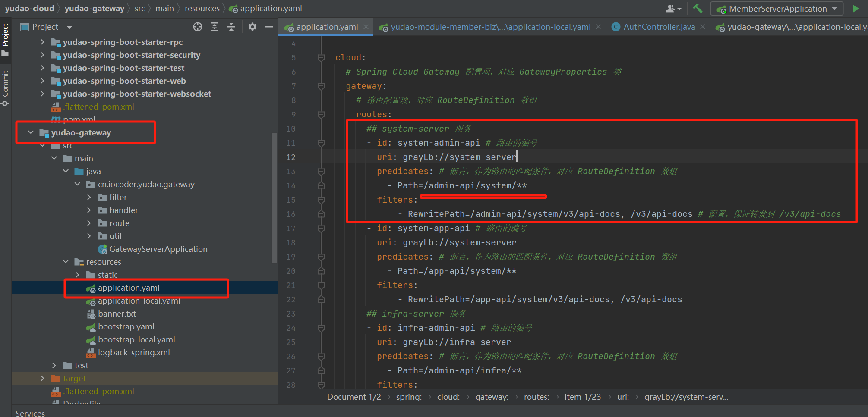Run MemberServerApplication with green play icon

coord(855,9)
